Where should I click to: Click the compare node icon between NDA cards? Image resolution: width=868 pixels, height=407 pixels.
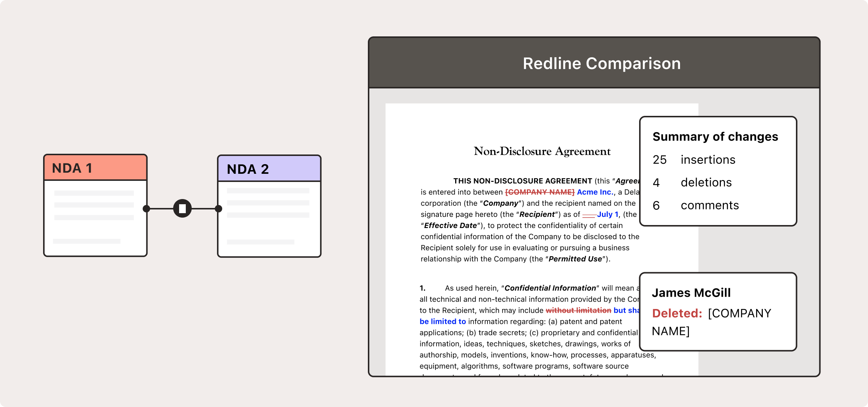point(182,209)
